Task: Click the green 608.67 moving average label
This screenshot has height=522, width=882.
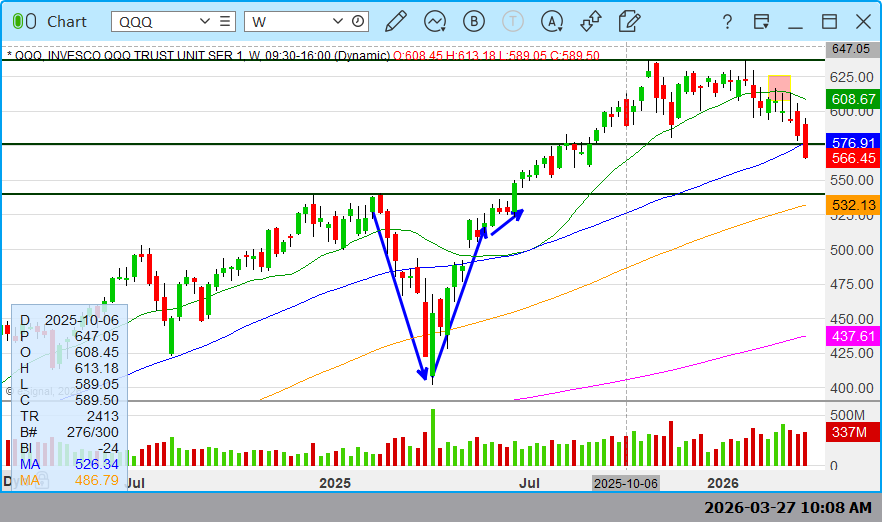Action: [x=853, y=99]
